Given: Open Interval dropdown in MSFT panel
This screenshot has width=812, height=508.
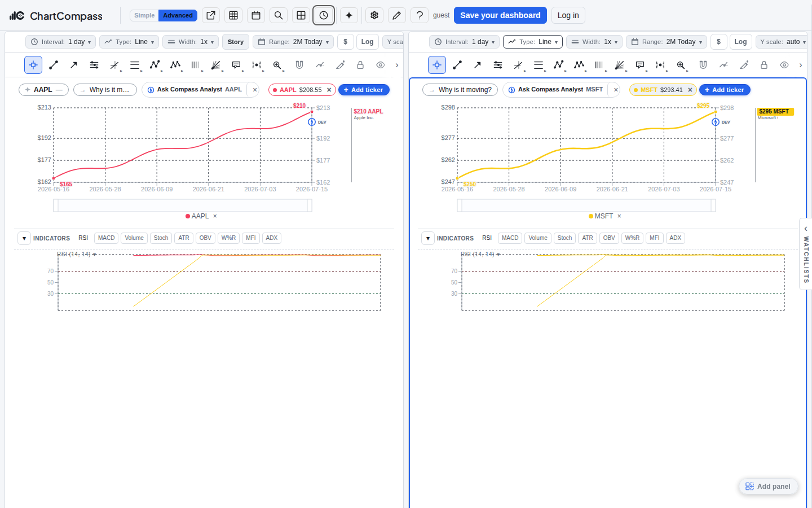Looking at the screenshot, I should [464, 42].
